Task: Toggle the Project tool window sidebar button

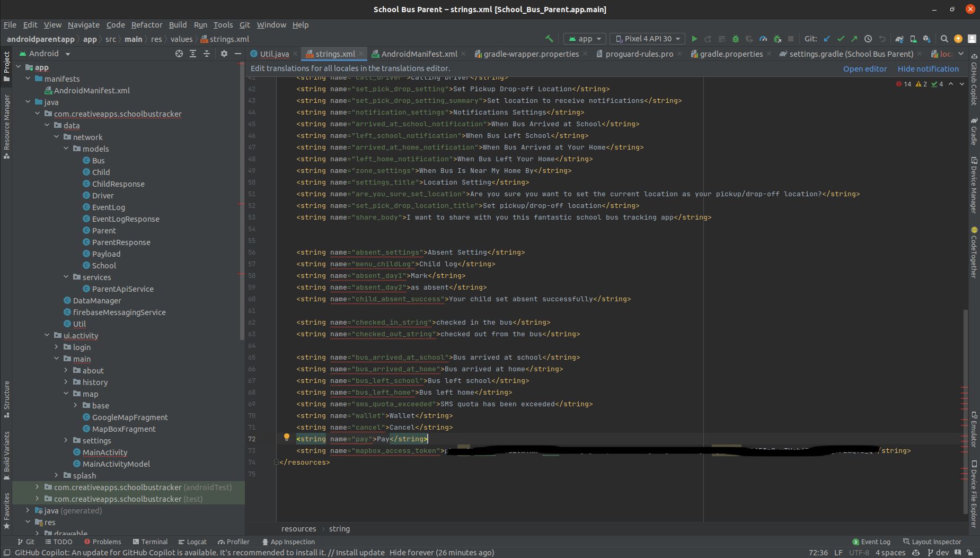Action: [6, 66]
